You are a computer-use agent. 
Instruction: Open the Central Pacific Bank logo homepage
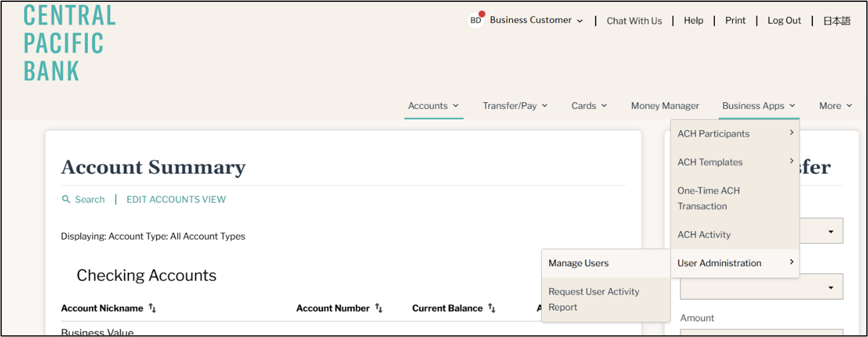70,42
